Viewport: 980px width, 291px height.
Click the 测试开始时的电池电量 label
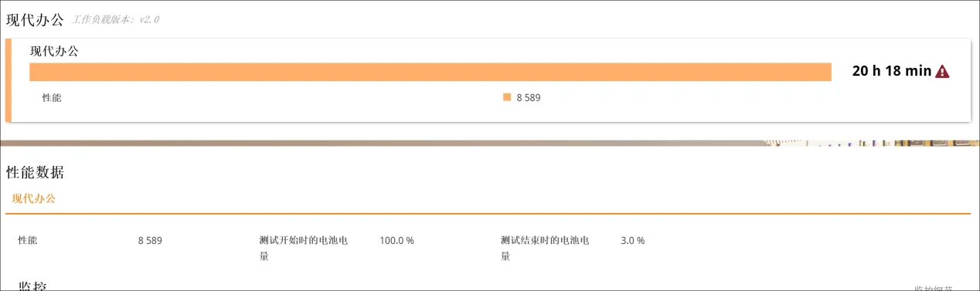click(x=303, y=248)
